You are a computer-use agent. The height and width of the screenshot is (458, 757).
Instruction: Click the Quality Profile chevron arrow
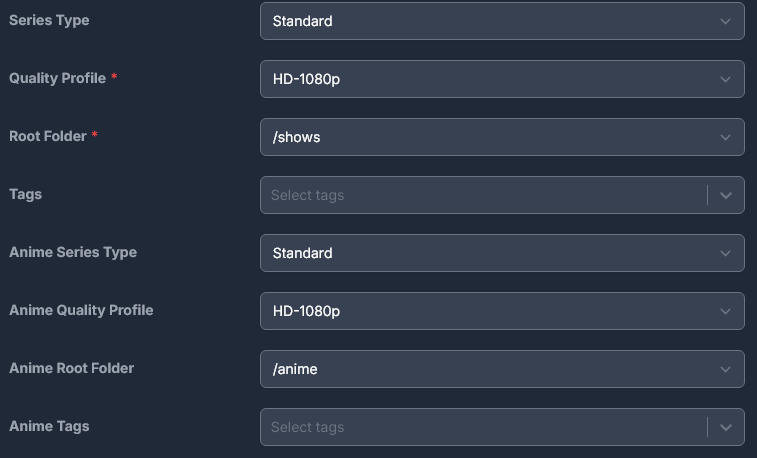tap(726, 79)
